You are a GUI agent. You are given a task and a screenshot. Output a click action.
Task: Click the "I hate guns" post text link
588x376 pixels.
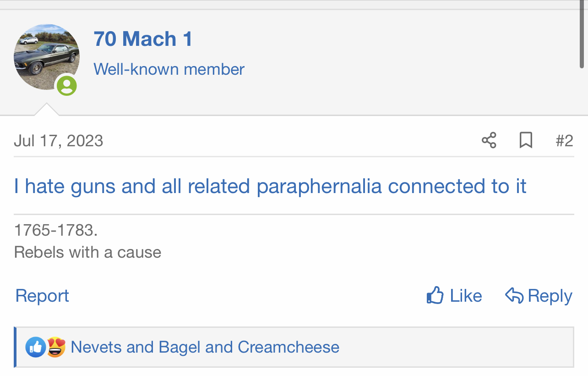(x=270, y=186)
